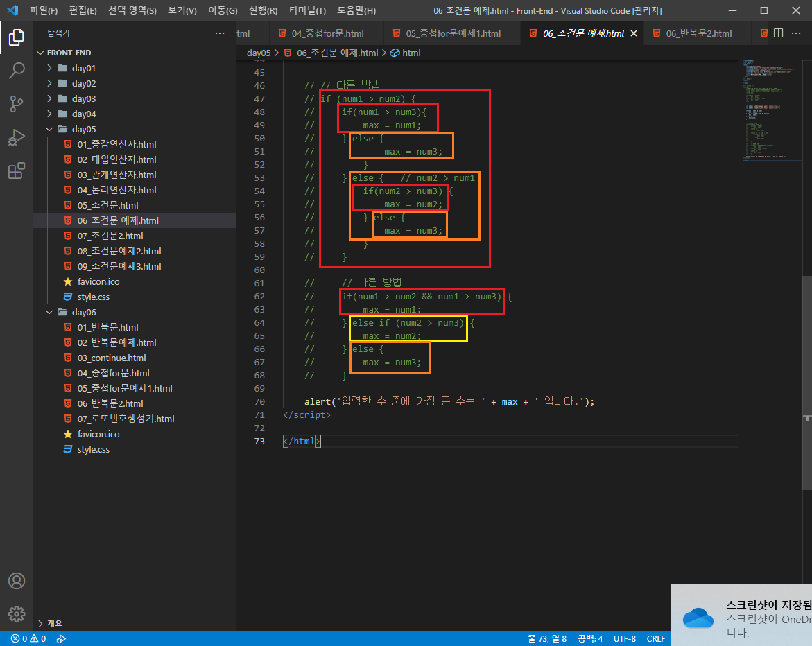Image resolution: width=812 pixels, height=646 pixels.
Task: Click the VS Code logo icon
Action: [x=13, y=10]
